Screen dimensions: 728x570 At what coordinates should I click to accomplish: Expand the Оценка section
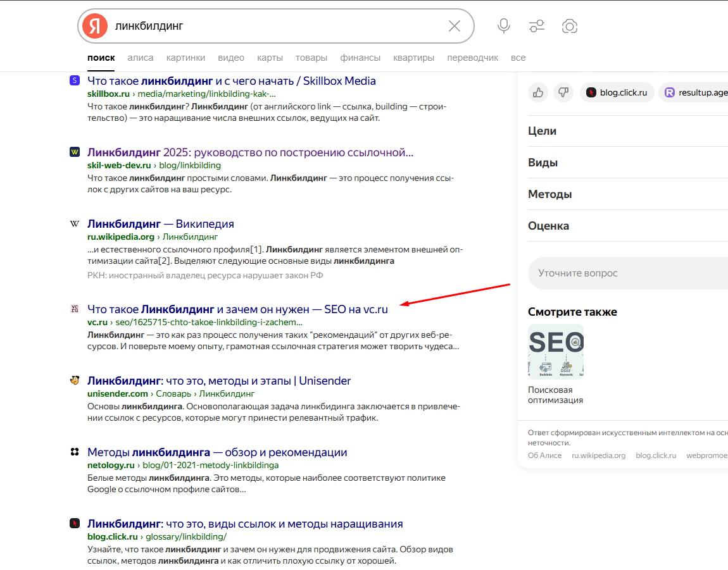628,226
